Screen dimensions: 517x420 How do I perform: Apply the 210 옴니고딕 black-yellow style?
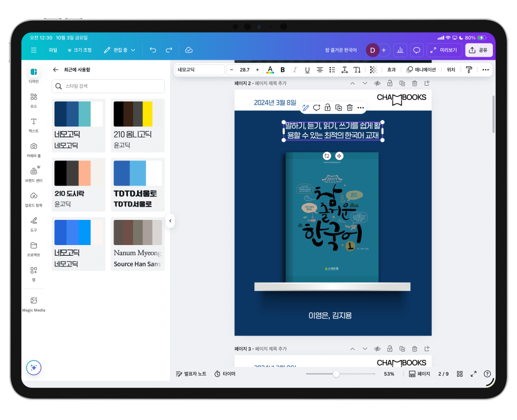click(138, 125)
